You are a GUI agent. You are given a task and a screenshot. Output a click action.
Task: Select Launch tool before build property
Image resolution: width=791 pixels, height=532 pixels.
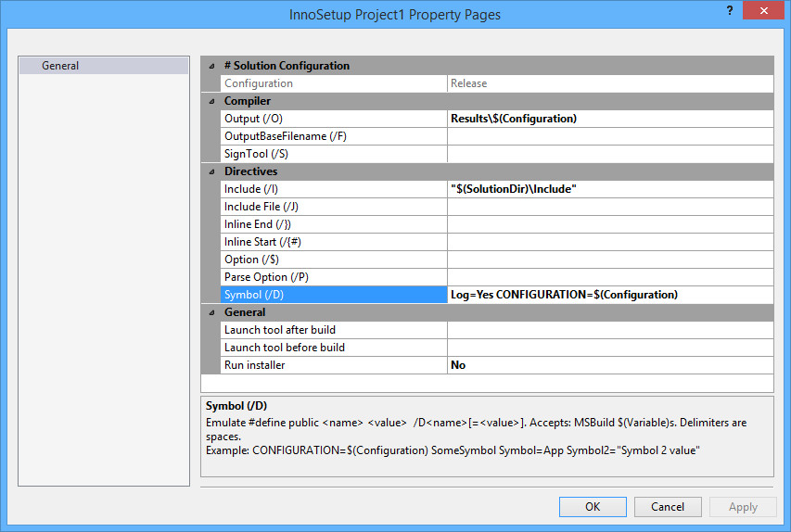coord(334,348)
